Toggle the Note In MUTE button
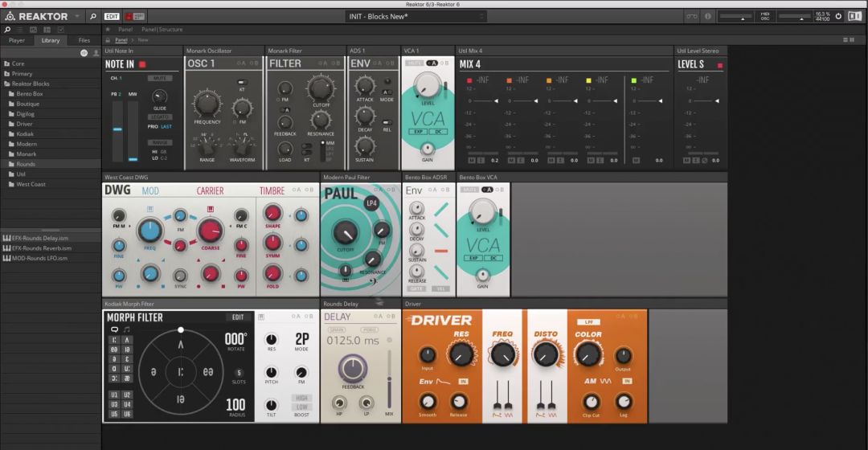The width and height of the screenshot is (868, 450). point(159,78)
